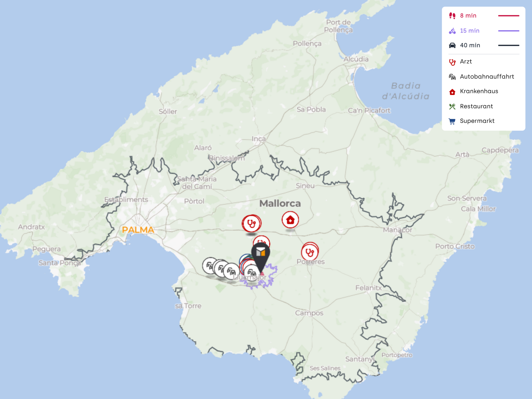Click the large doctor marker below Mallorca label
Image resolution: width=532 pixels, height=399 pixels.
click(251, 223)
